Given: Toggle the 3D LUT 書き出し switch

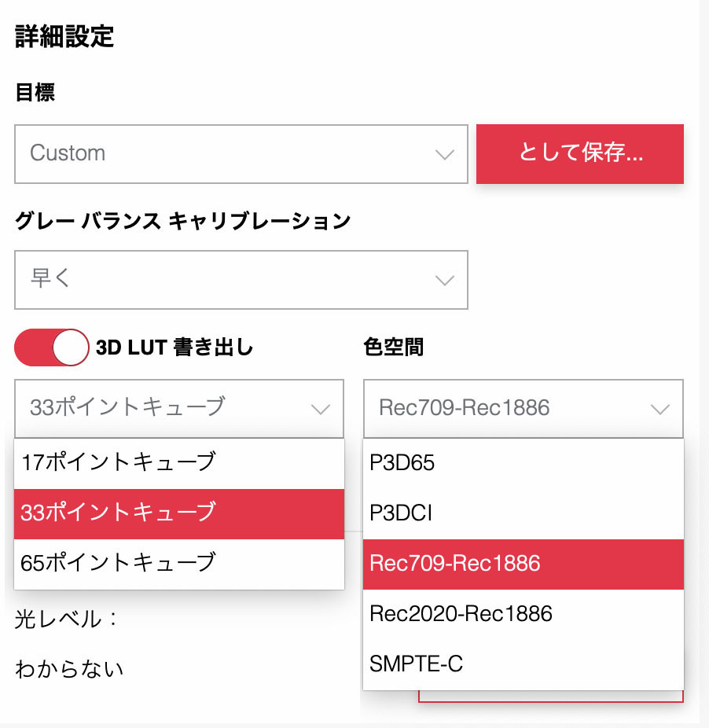Looking at the screenshot, I should pos(52,347).
